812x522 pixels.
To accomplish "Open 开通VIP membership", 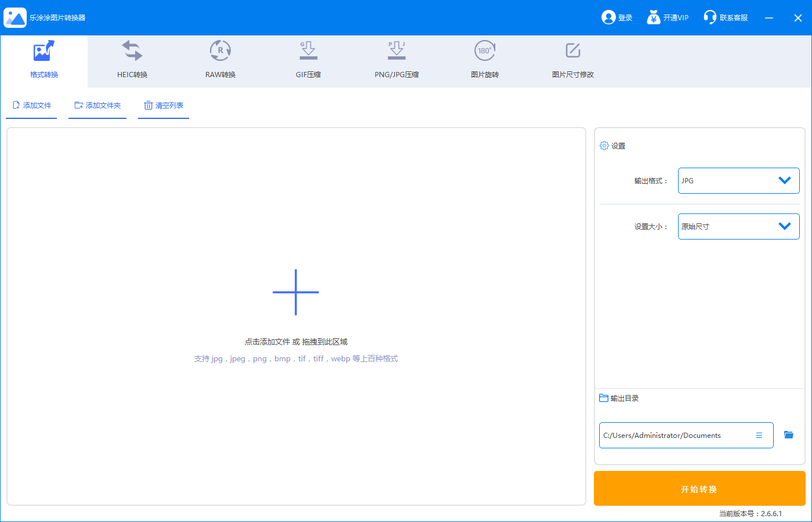I will (x=668, y=17).
